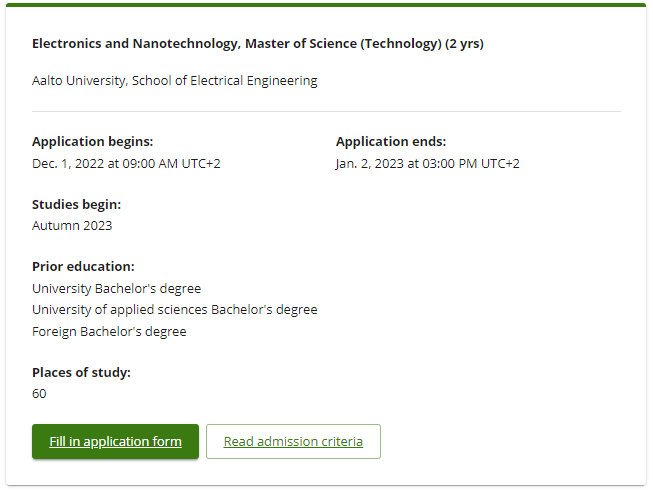Click the UTC+2 text of the application end time
The height and width of the screenshot is (490, 653).
coord(500,164)
